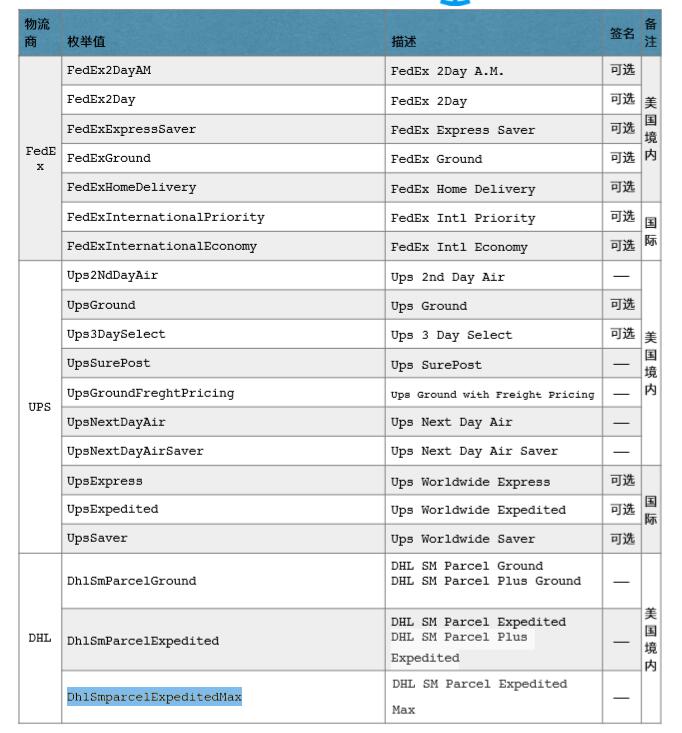
Task: Click 国际 remark beside UPS Worldwide rows
Action: (650, 510)
